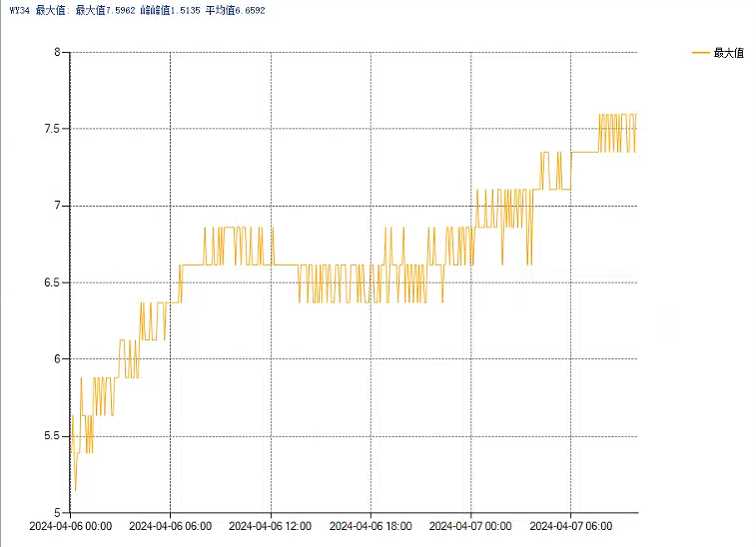Click the y-axis tick label 5

tap(57, 512)
